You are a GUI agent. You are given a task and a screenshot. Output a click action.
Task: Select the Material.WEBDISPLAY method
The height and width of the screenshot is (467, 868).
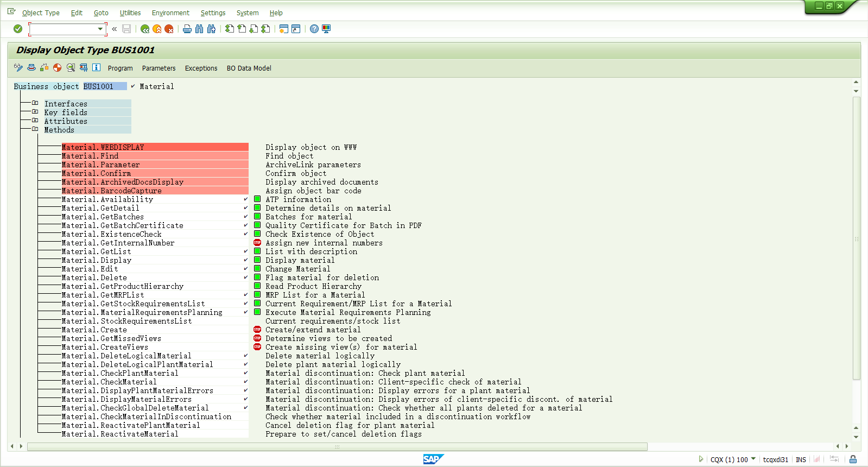(155, 147)
